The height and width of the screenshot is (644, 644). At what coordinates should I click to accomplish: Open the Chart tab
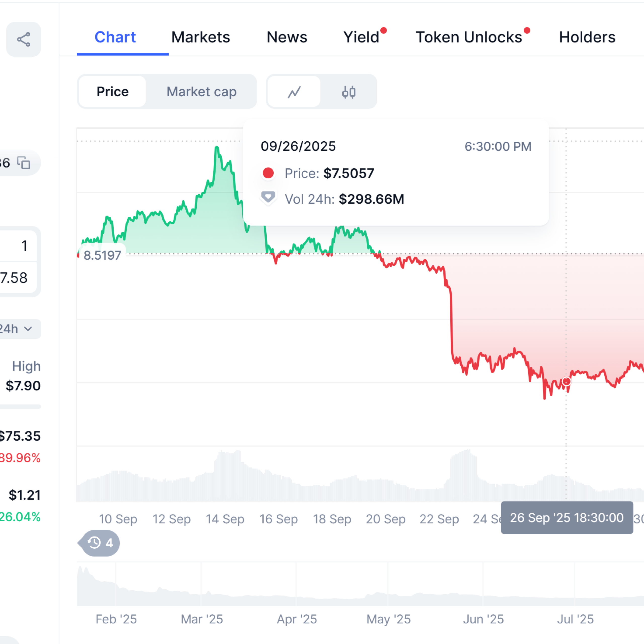pyautogui.click(x=115, y=37)
